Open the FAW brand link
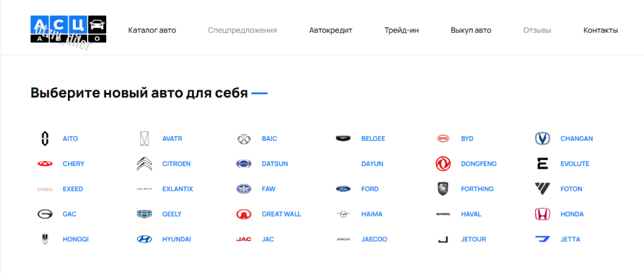 pyautogui.click(x=269, y=189)
